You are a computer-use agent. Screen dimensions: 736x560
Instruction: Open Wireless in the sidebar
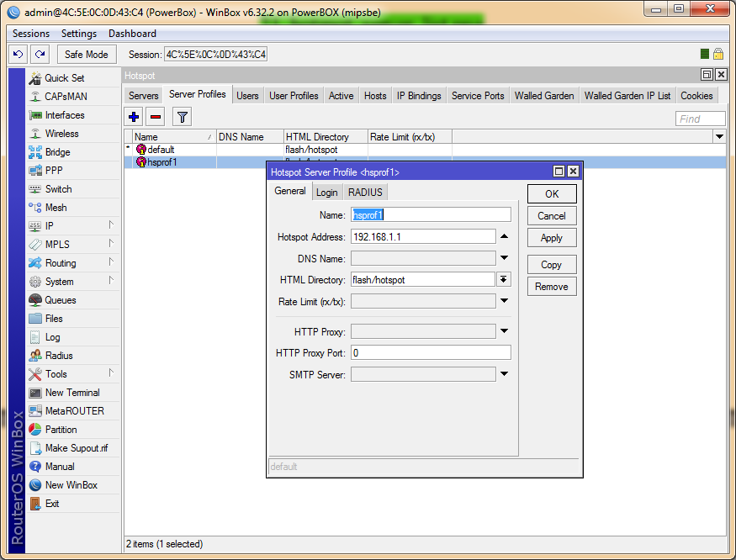click(x=61, y=134)
